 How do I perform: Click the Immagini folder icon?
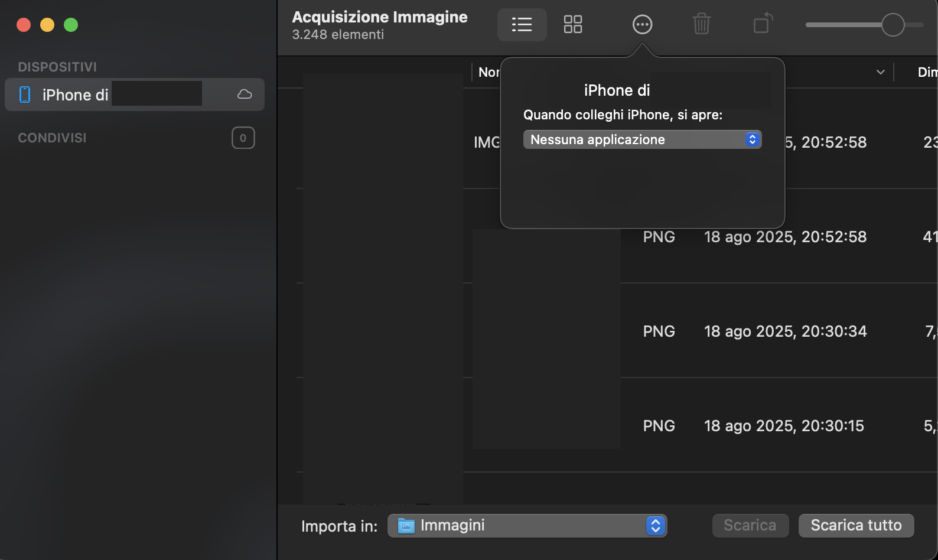click(406, 526)
